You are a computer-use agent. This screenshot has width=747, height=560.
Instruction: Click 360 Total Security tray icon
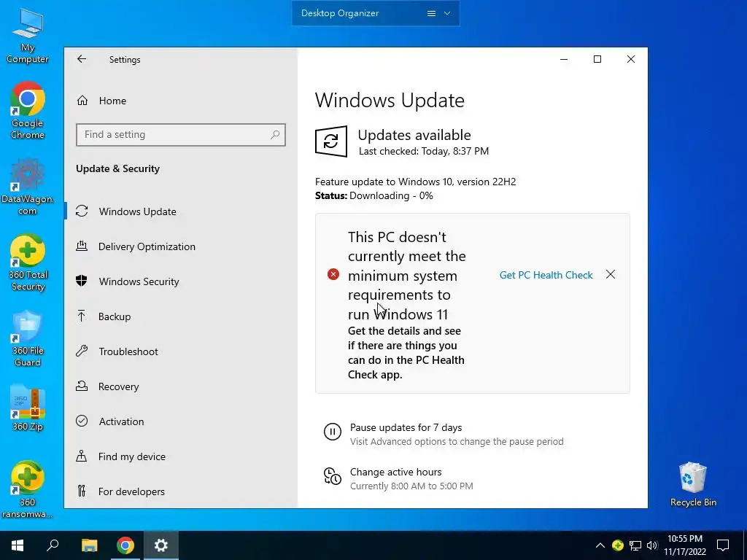618,545
